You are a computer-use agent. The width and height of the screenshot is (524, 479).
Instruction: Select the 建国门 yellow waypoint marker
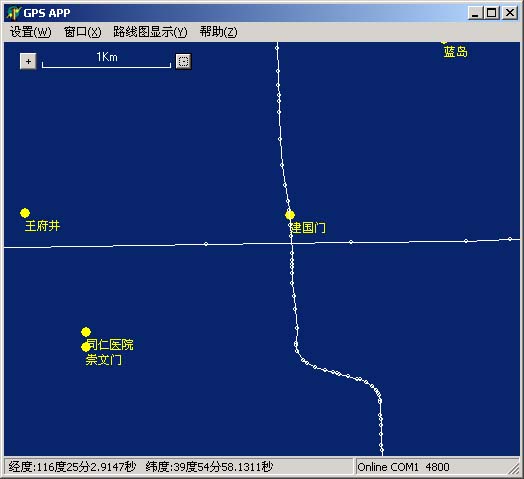(x=290, y=215)
